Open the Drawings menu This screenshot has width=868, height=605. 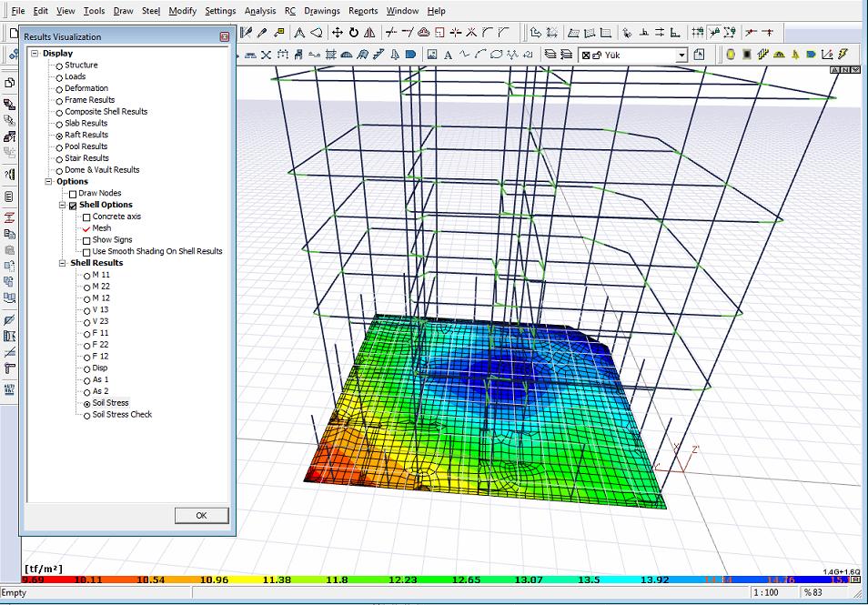tap(322, 11)
